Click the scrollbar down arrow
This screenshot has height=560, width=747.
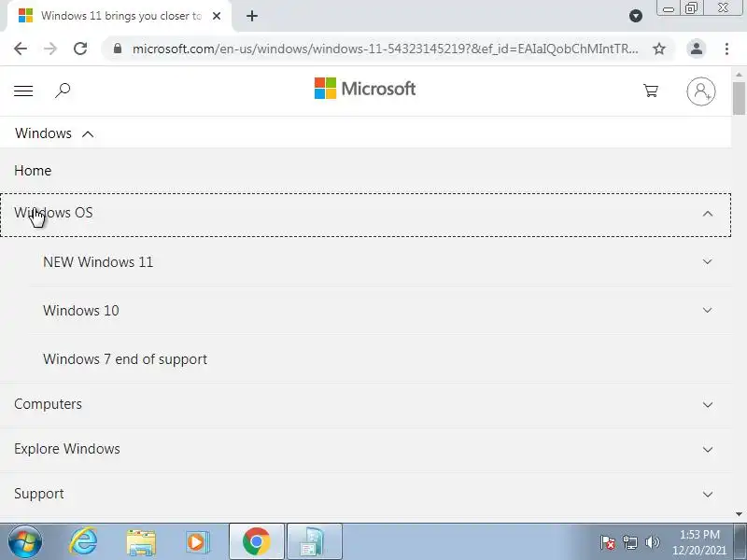point(739,514)
